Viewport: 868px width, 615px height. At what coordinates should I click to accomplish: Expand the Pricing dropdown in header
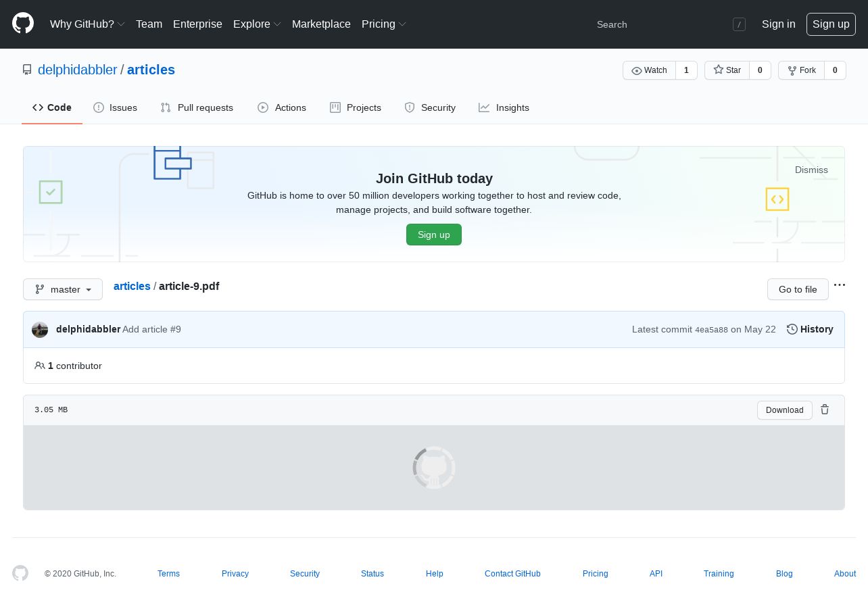click(383, 24)
